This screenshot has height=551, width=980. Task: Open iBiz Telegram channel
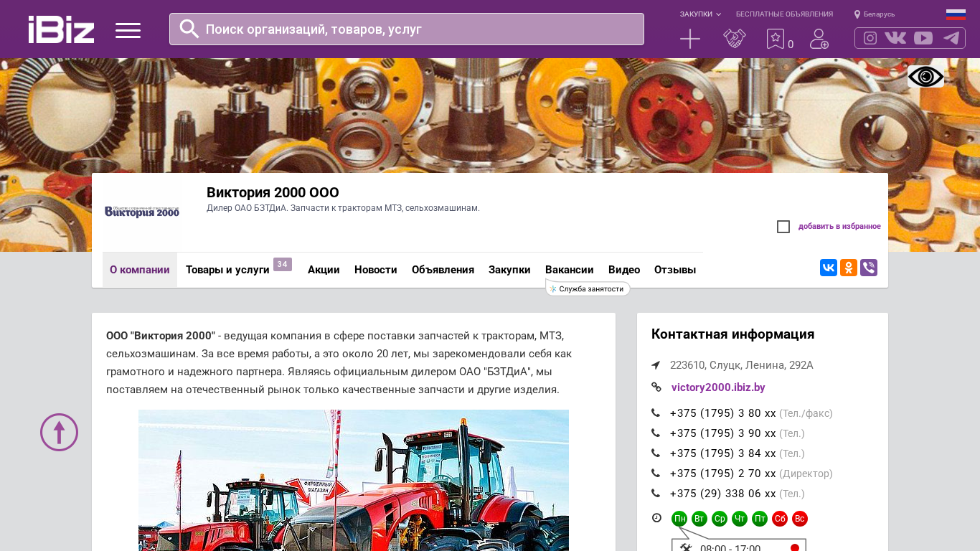click(951, 38)
